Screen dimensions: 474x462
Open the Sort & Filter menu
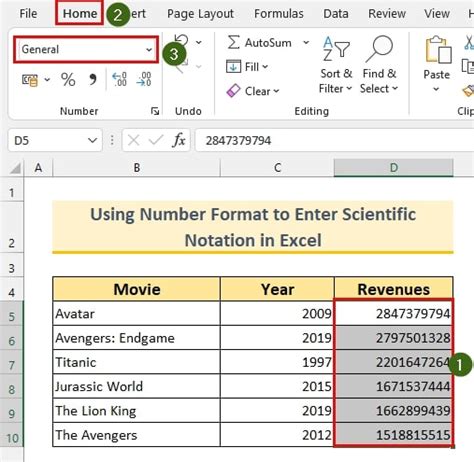pyautogui.click(x=336, y=65)
